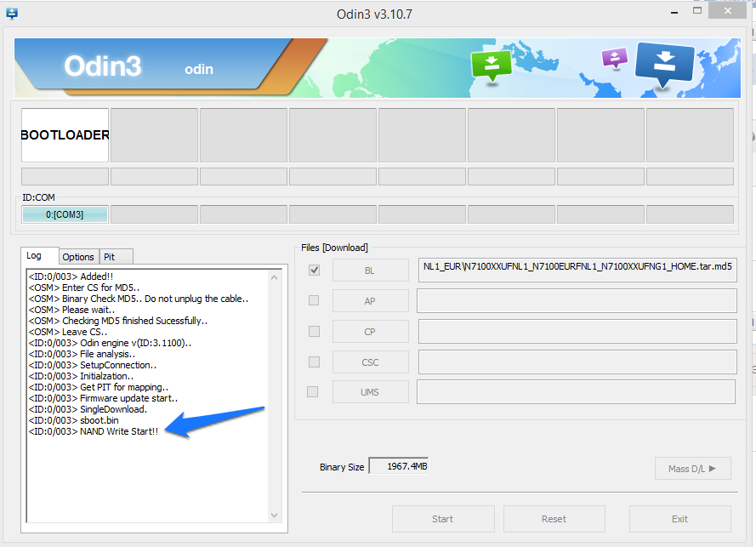Image resolution: width=756 pixels, height=547 pixels.
Task: Click the Binary Size value field
Action: (399, 466)
